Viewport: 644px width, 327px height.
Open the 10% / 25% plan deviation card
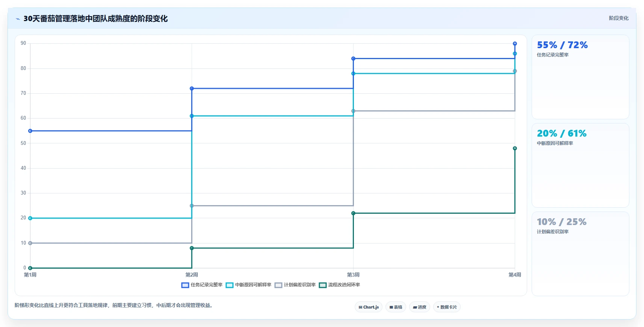coord(580,254)
